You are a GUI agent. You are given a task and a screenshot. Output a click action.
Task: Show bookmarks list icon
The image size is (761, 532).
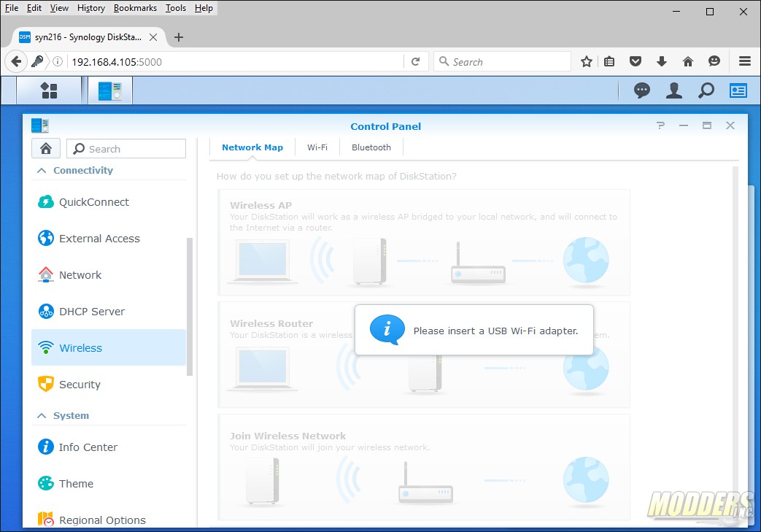609,61
